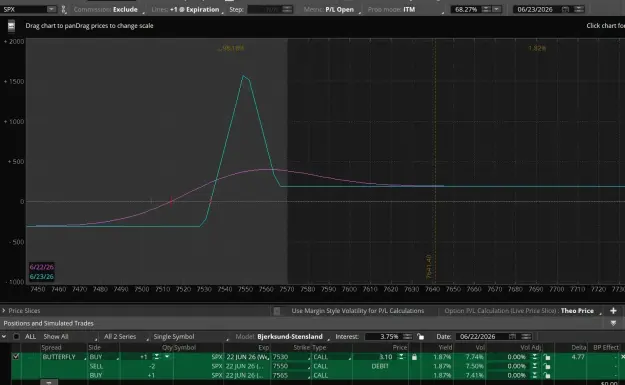Collapse positions list with chevron beside ALL

[4, 337]
